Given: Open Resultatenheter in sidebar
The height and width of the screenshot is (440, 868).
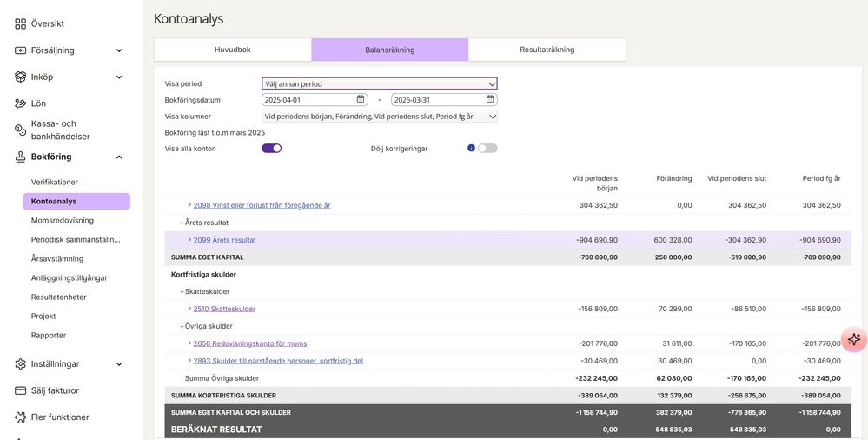Looking at the screenshot, I should pos(59,297).
